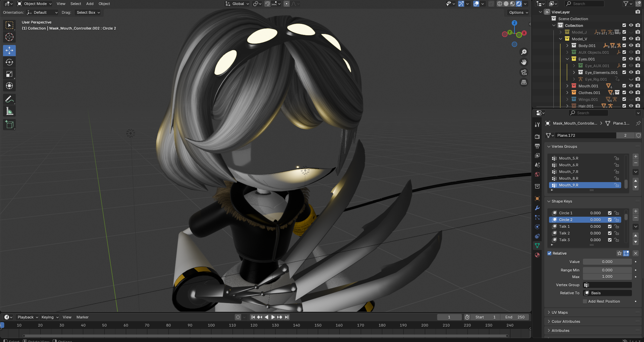Image resolution: width=644 pixels, height=342 pixels.
Task: Exclude Model_V using its checkbox
Action: pos(624,39)
